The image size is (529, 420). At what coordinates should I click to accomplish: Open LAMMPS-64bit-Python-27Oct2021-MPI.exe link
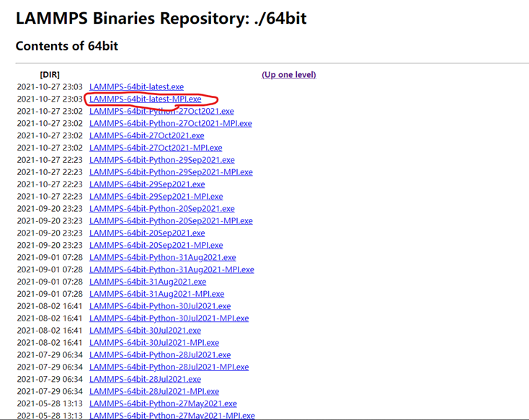click(x=171, y=123)
